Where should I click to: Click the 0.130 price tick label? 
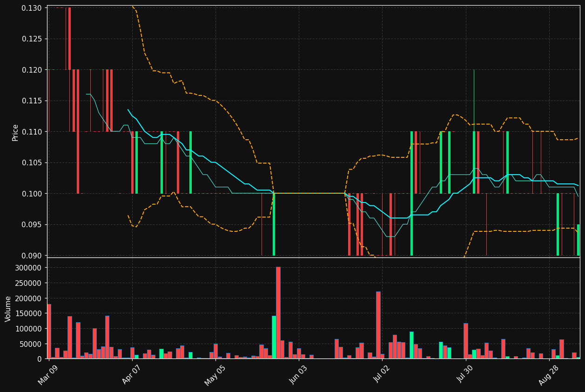tap(32, 8)
